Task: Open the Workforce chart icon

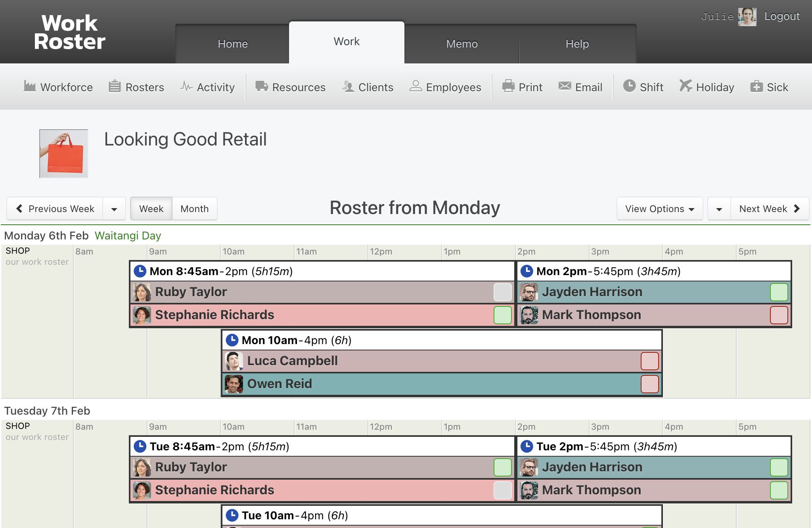Action: pyautogui.click(x=30, y=86)
